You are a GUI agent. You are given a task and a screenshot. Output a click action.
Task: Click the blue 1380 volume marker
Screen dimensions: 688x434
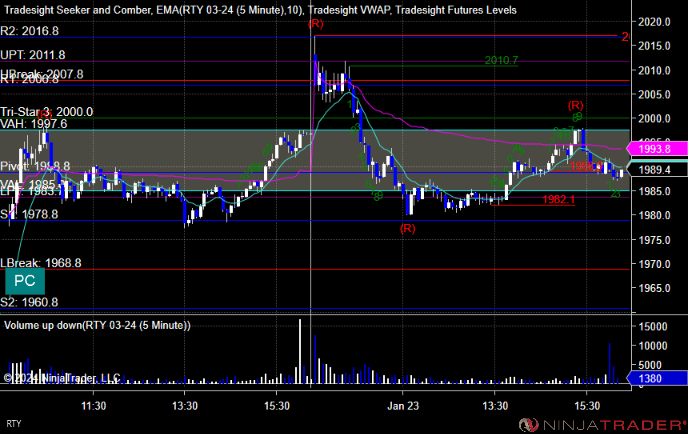click(657, 378)
